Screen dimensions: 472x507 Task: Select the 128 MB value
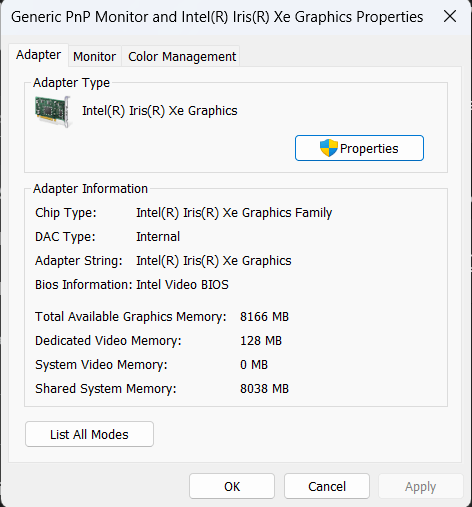[261, 341]
